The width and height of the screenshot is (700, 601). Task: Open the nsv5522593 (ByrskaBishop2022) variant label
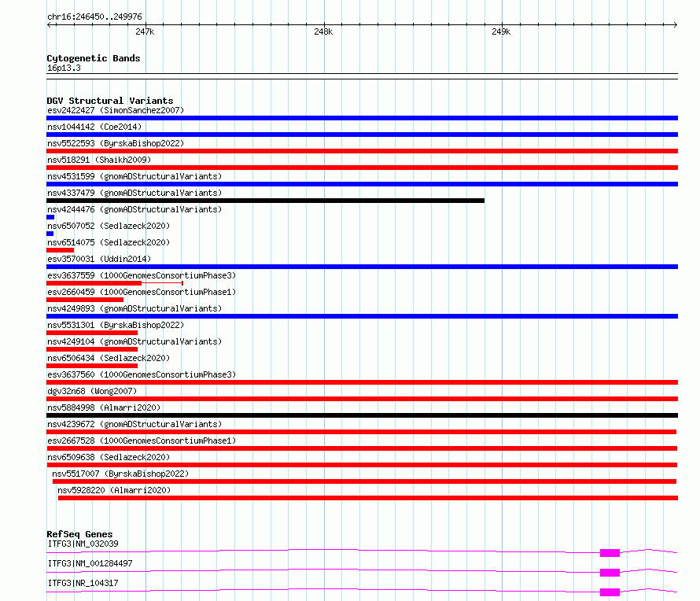point(116,143)
